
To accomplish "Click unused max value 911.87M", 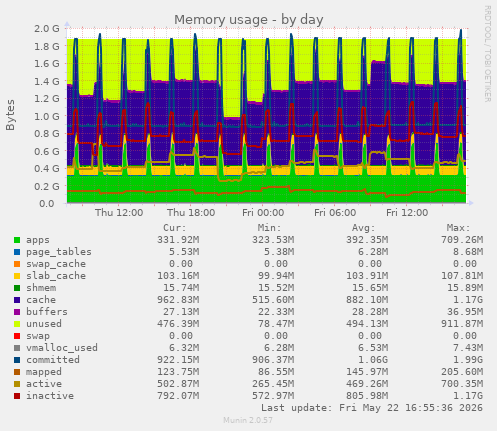I will click(462, 324).
